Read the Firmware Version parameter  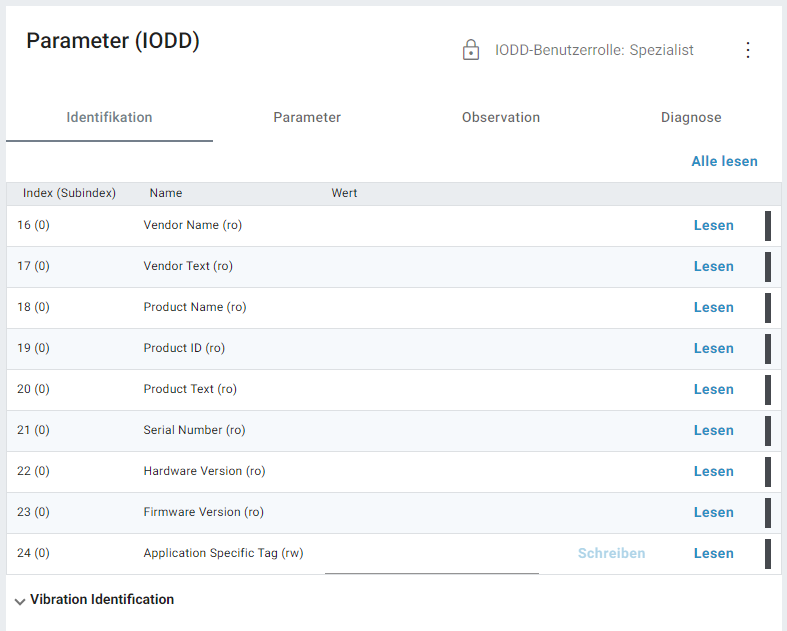(713, 512)
